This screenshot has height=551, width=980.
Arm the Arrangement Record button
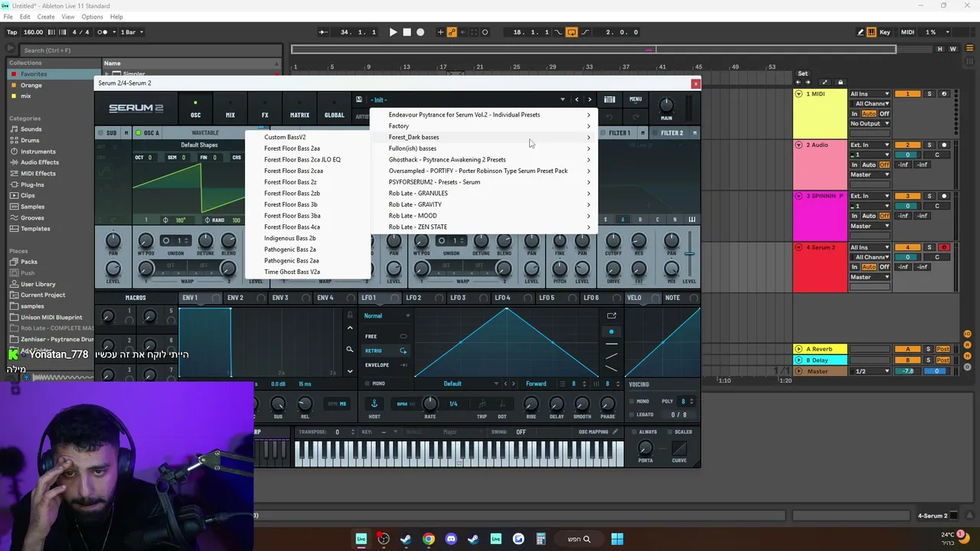(420, 32)
